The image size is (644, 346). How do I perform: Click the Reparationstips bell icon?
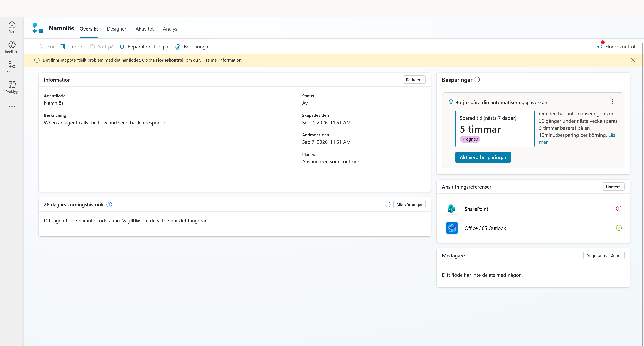coord(122,47)
